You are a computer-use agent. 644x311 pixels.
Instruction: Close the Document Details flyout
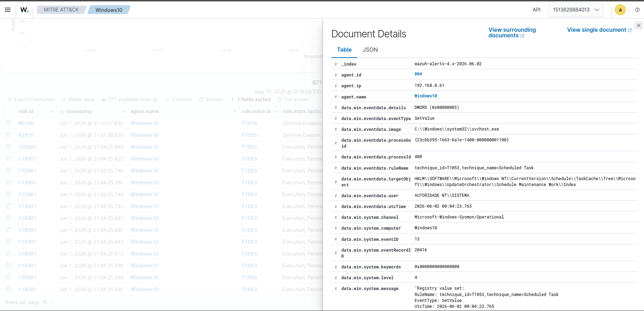click(x=638, y=25)
